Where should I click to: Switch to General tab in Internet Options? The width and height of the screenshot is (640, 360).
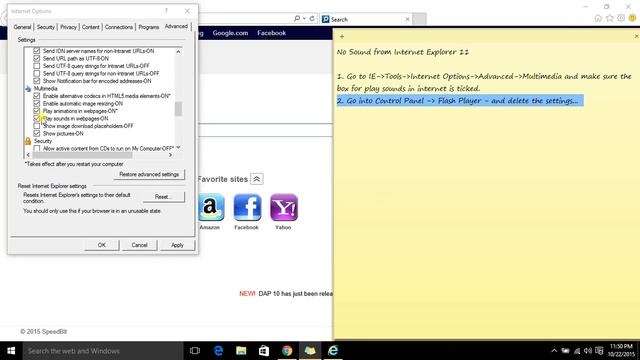[22, 27]
